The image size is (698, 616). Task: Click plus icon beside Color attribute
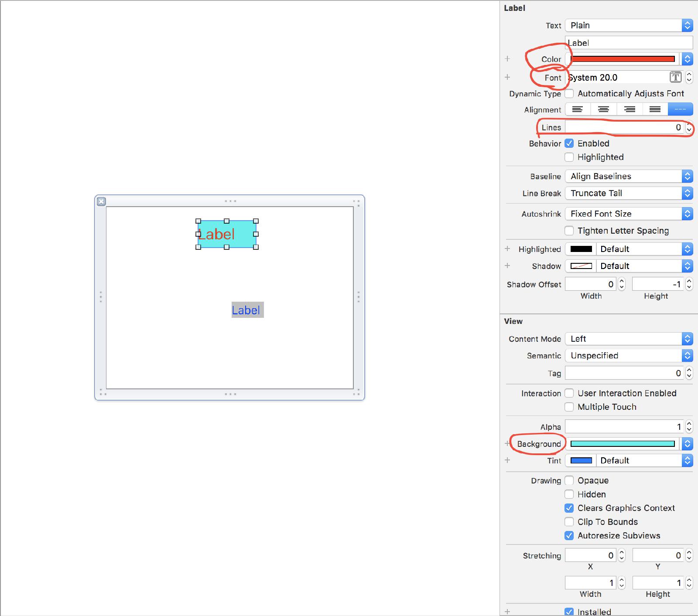[x=507, y=58]
